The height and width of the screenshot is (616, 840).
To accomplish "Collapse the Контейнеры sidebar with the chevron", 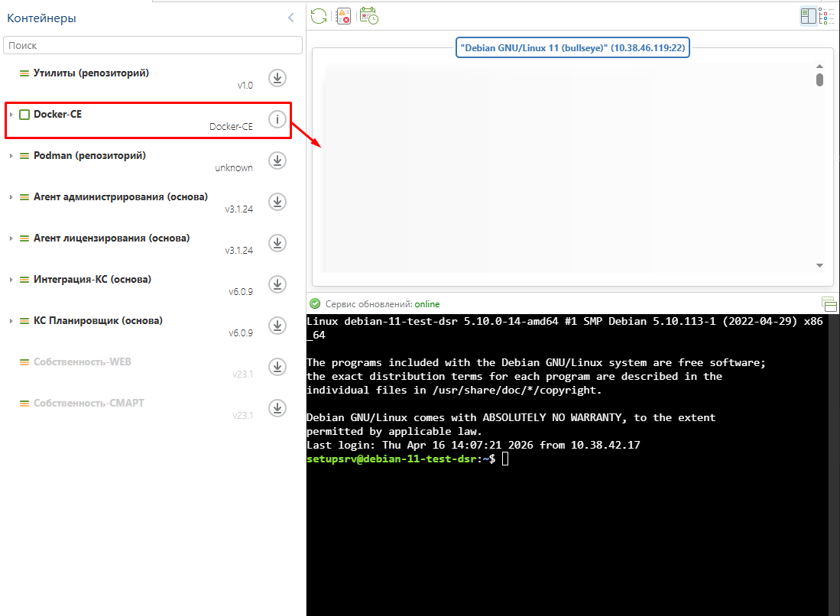I will coord(290,17).
